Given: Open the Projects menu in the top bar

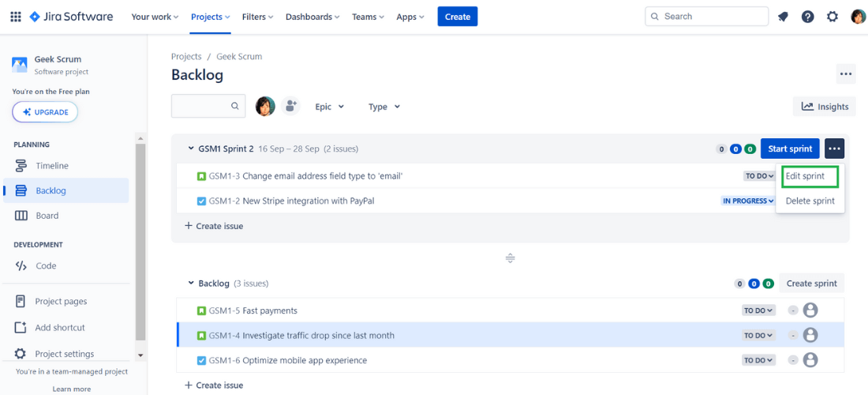Looking at the screenshot, I should 211,17.
